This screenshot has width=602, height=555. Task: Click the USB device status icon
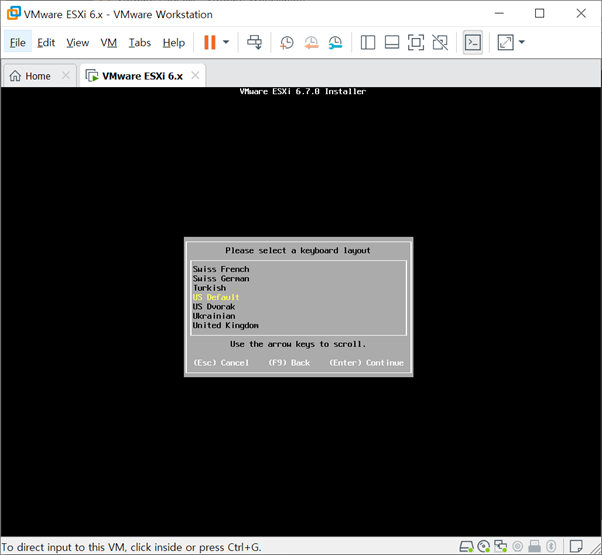click(534, 546)
